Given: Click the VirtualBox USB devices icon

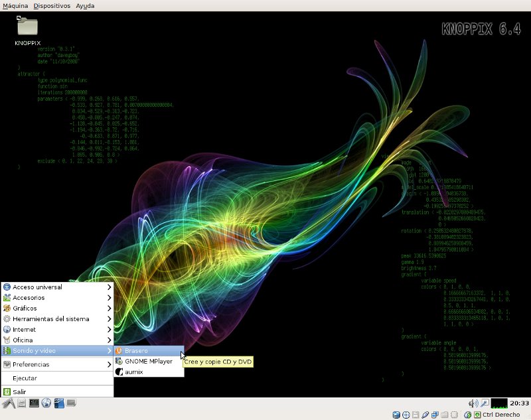Looking at the screenshot, I should click(x=425, y=415).
